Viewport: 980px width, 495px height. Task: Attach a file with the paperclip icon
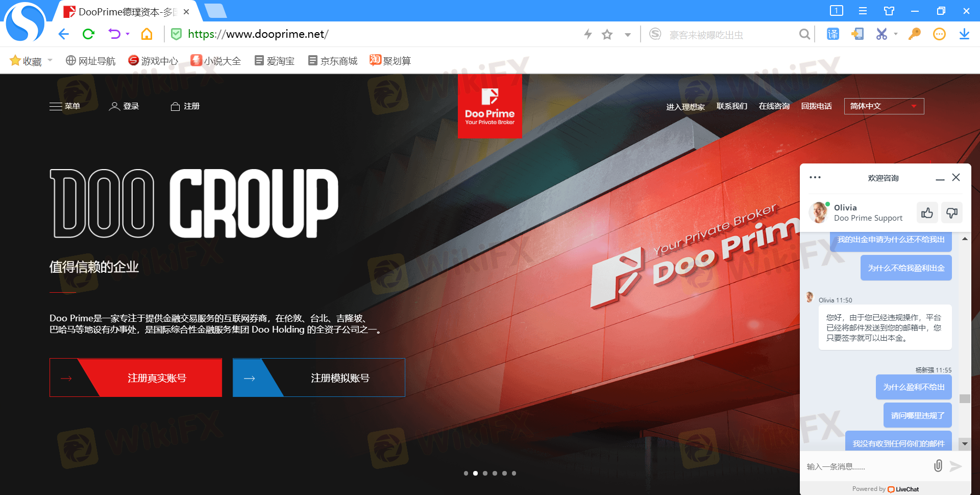tap(938, 466)
